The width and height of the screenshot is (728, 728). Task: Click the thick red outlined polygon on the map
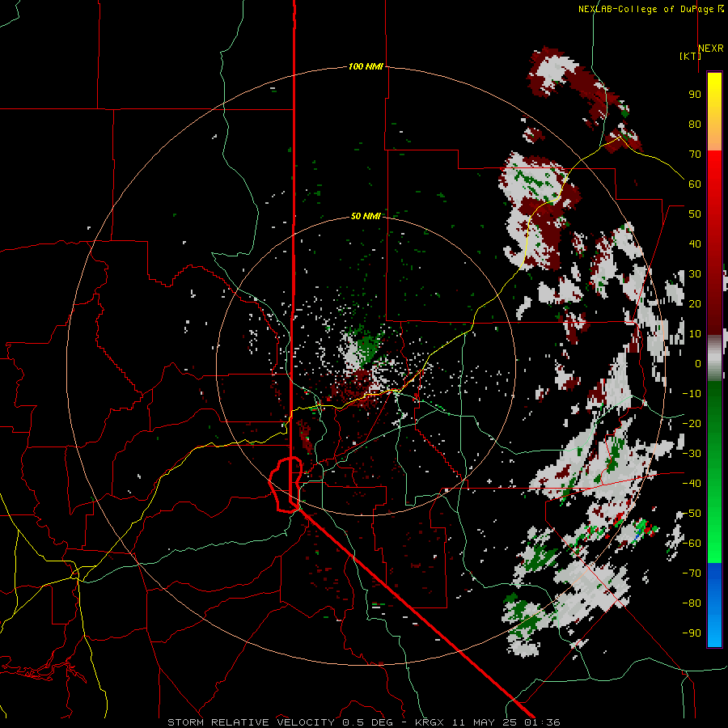[x=286, y=485]
